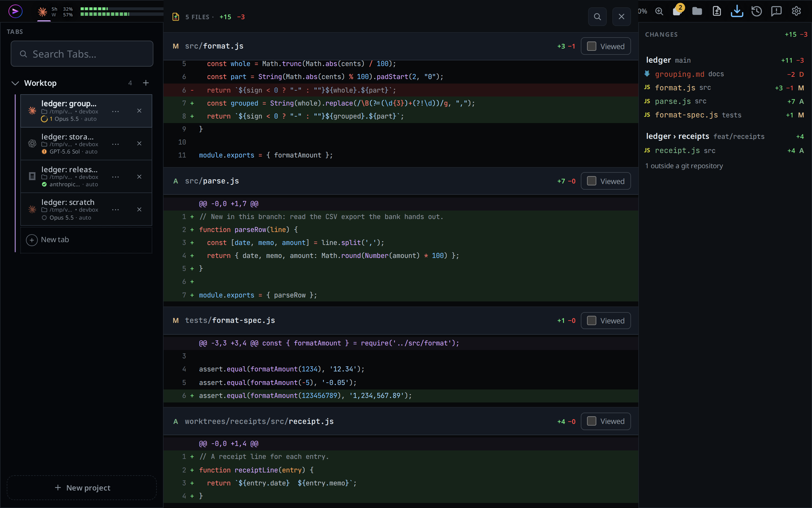
Task: Open the feedback speech-bubble icon
Action: [x=776, y=11]
